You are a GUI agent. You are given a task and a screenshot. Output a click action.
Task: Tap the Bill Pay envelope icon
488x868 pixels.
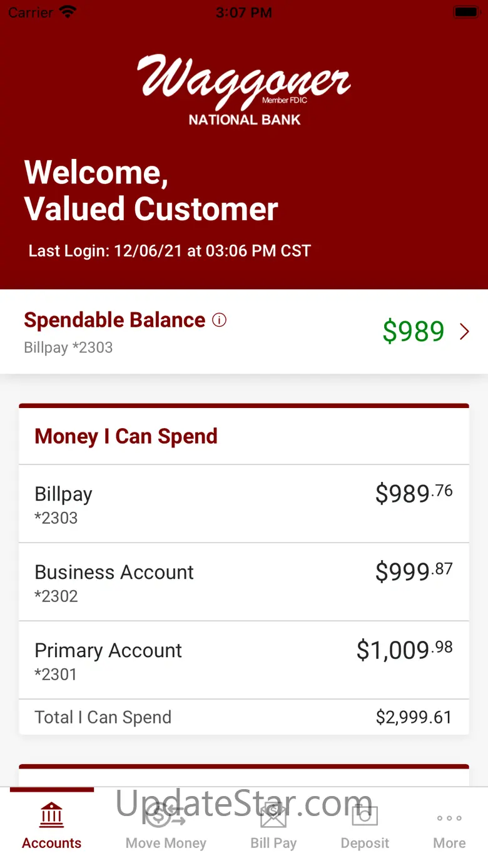click(x=273, y=815)
